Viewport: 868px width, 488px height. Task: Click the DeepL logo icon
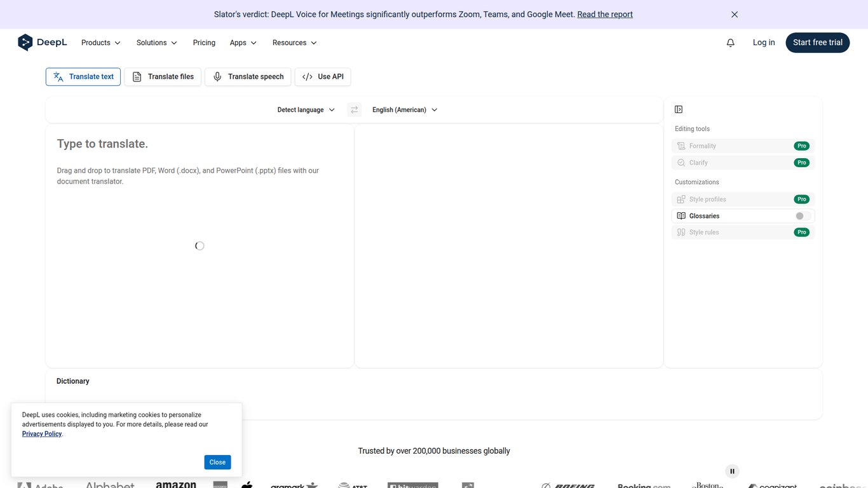click(25, 43)
